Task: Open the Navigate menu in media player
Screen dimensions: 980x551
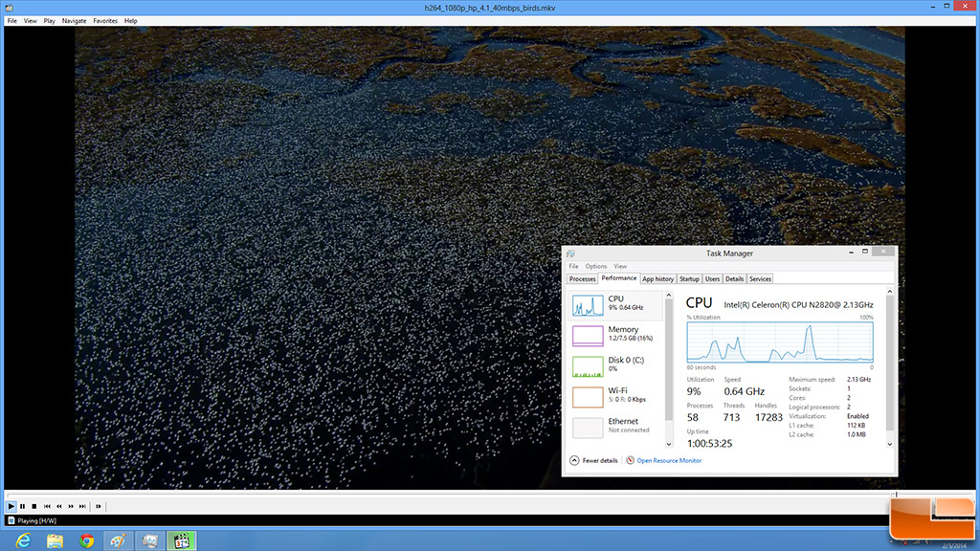Action: (74, 20)
